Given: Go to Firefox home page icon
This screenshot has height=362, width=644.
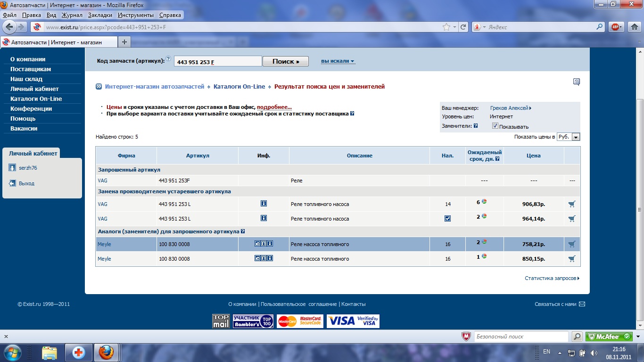Looking at the screenshot, I should (x=634, y=27).
